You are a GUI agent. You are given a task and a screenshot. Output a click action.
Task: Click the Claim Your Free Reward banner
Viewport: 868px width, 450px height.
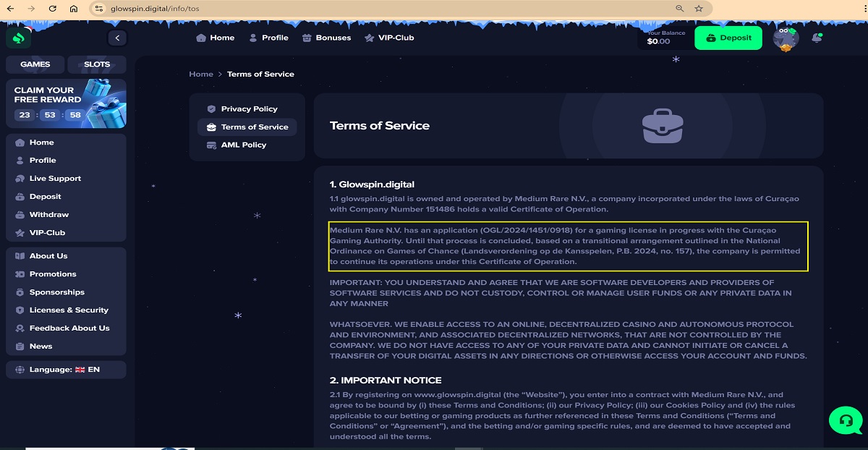click(66, 103)
